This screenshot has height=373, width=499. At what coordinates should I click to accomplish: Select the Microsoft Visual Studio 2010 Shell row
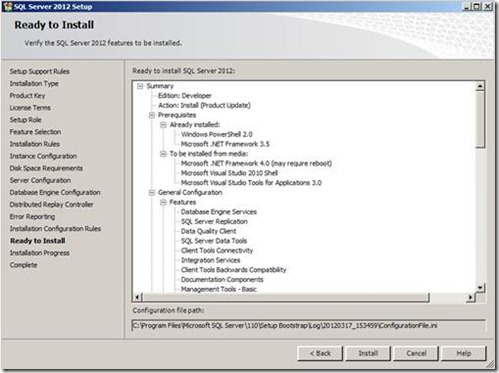[229, 173]
